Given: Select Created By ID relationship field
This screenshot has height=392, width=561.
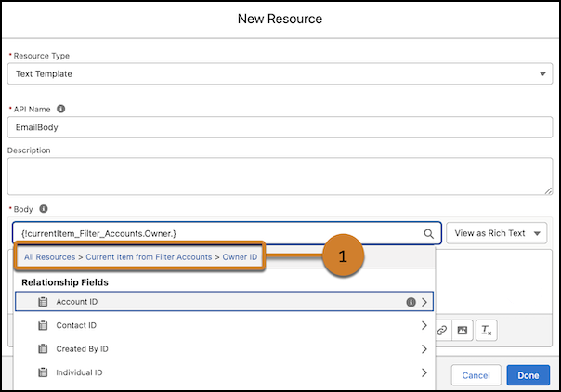Looking at the screenshot, I should coord(225,349).
